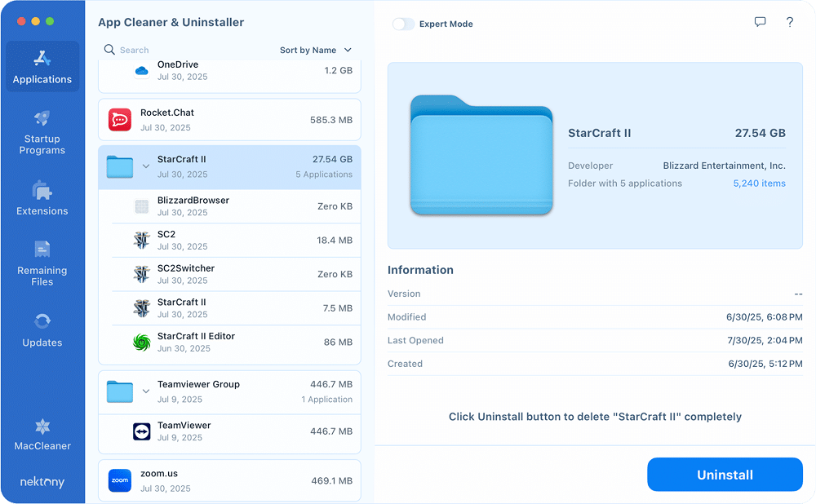
Task: Click the 18.4 MB size of SC2
Action: point(334,241)
